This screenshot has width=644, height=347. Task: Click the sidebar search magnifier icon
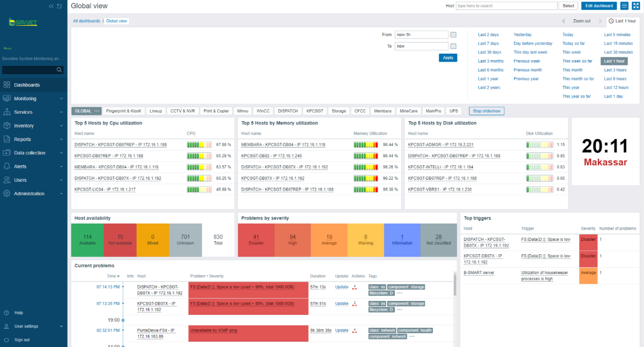click(x=59, y=70)
